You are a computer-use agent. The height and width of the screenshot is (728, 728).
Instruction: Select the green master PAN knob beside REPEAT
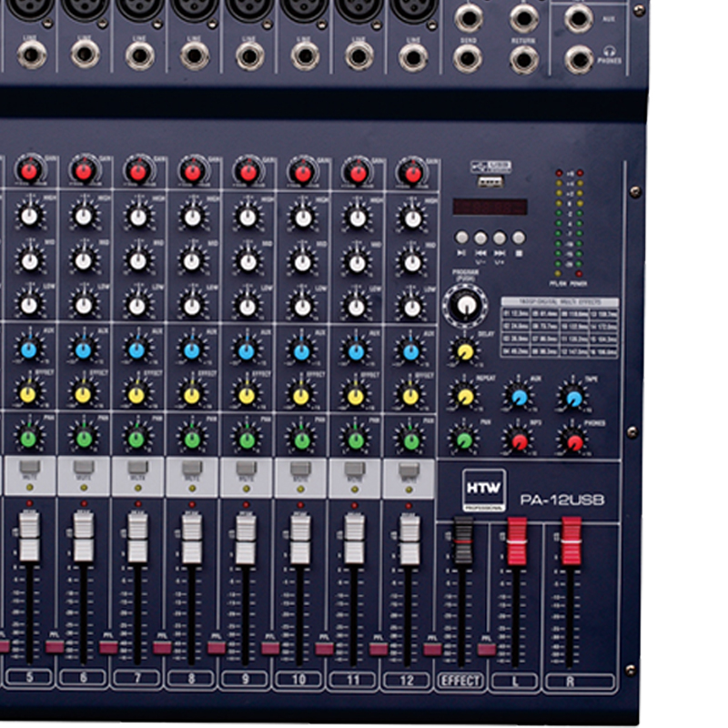[464, 440]
